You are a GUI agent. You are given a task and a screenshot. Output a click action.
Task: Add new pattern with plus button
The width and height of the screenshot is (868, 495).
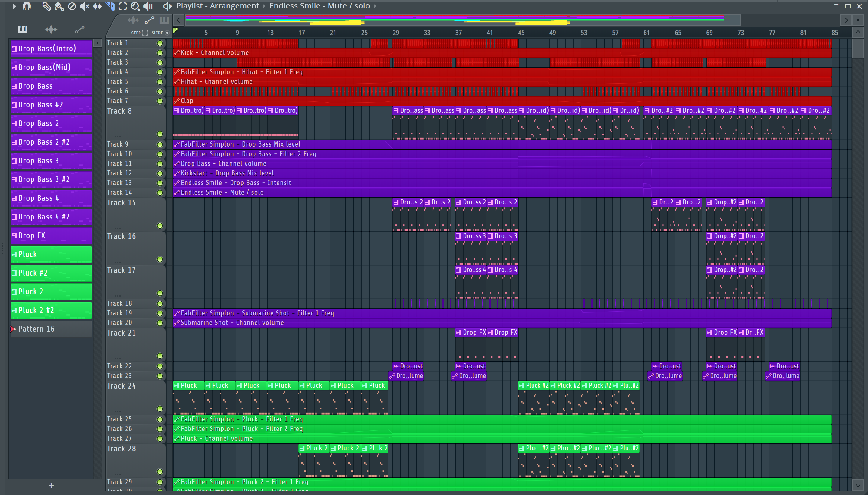pos(51,485)
